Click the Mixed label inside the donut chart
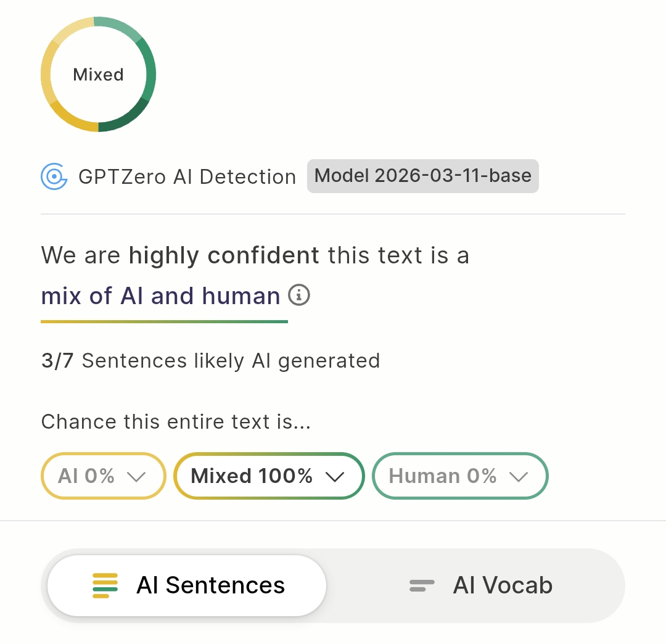The width and height of the screenshot is (666, 644). 98,75
